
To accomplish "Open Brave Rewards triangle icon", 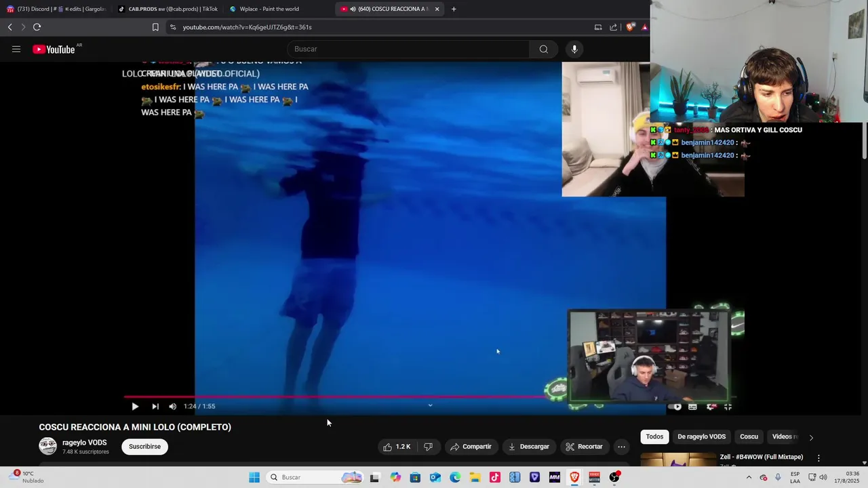I will (644, 27).
